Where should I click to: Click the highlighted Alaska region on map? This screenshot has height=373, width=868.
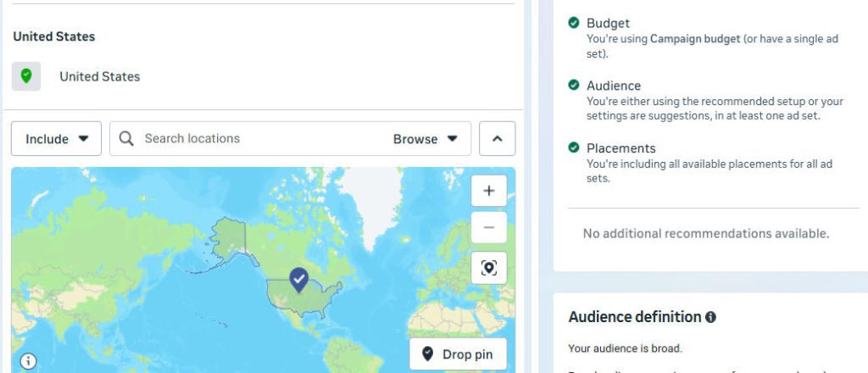pos(228,238)
